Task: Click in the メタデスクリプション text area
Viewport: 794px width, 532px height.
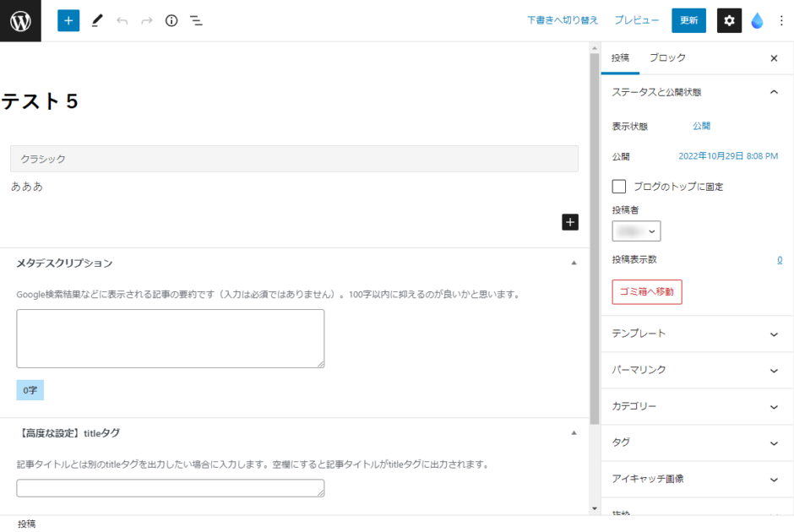Action: pos(170,338)
